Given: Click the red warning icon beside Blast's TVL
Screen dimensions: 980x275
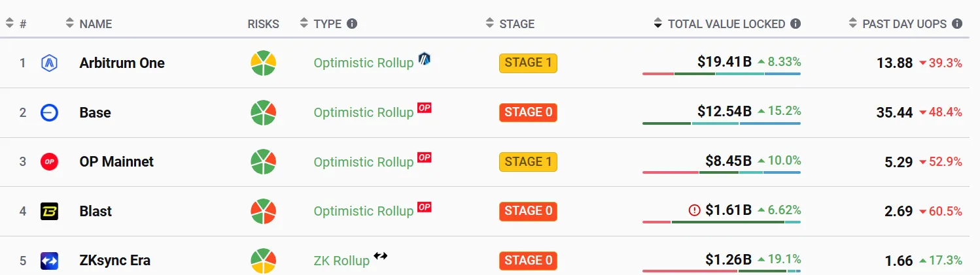Looking at the screenshot, I should pos(695,210).
